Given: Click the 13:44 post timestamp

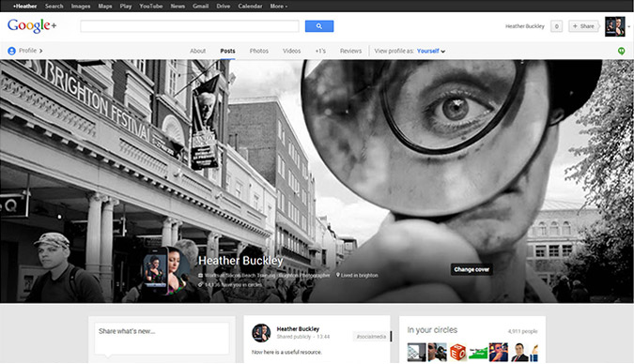Looking at the screenshot, I should pos(323,337).
